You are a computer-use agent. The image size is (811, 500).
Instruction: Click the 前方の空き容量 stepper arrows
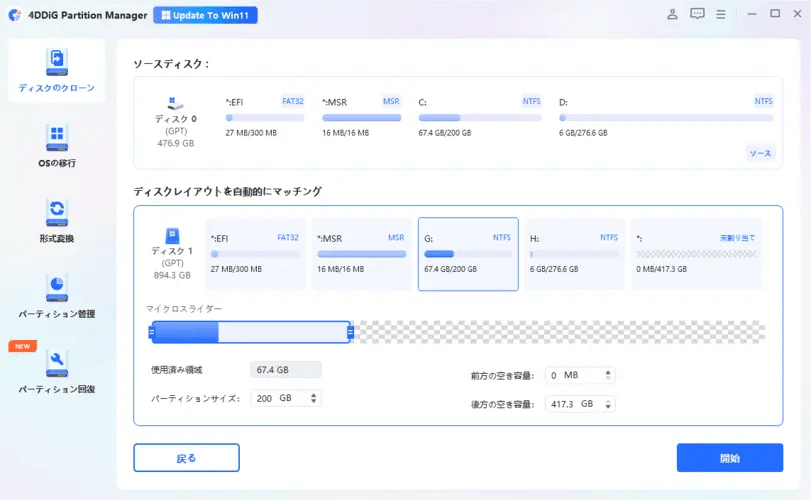(608, 375)
